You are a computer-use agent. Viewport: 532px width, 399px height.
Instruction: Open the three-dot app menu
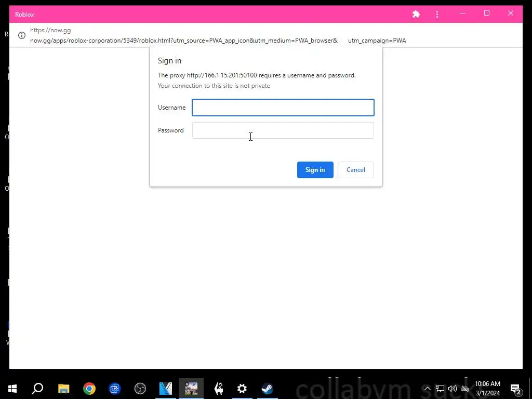pos(437,14)
